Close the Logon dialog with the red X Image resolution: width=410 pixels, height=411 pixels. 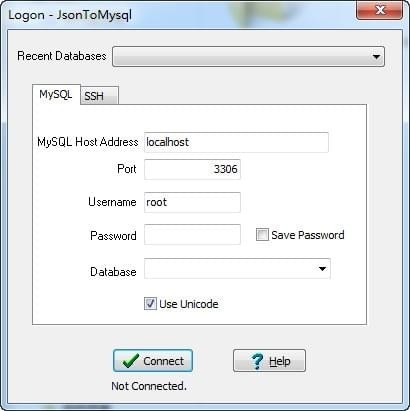click(x=379, y=10)
